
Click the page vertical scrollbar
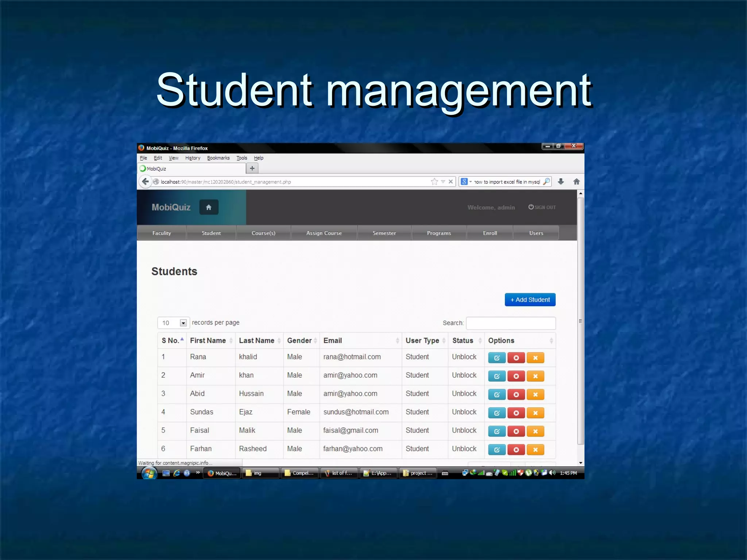[581, 321]
